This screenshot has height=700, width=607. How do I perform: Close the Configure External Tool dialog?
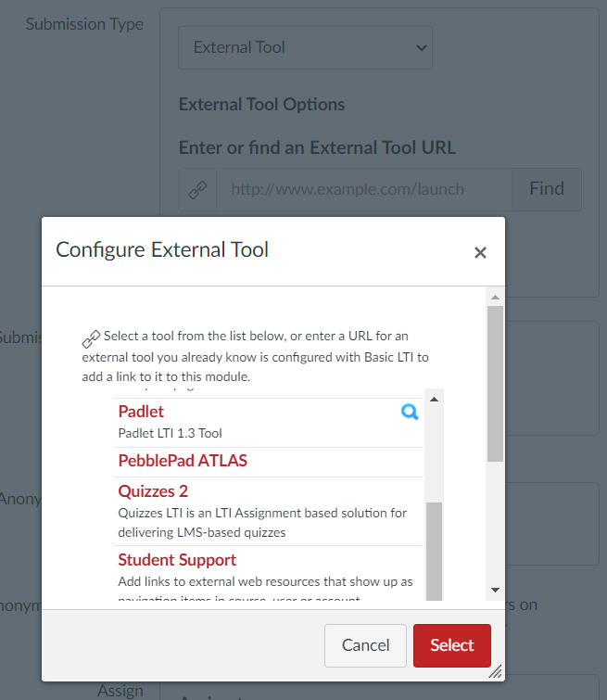pyautogui.click(x=480, y=252)
